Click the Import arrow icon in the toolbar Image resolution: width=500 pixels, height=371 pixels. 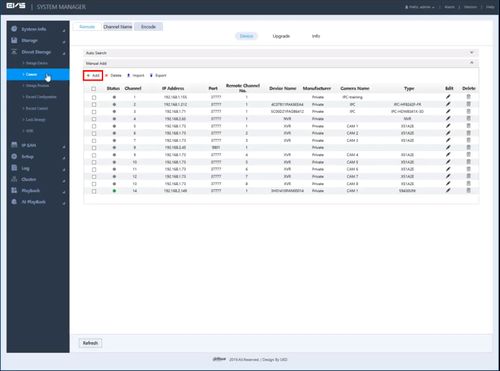click(128, 76)
